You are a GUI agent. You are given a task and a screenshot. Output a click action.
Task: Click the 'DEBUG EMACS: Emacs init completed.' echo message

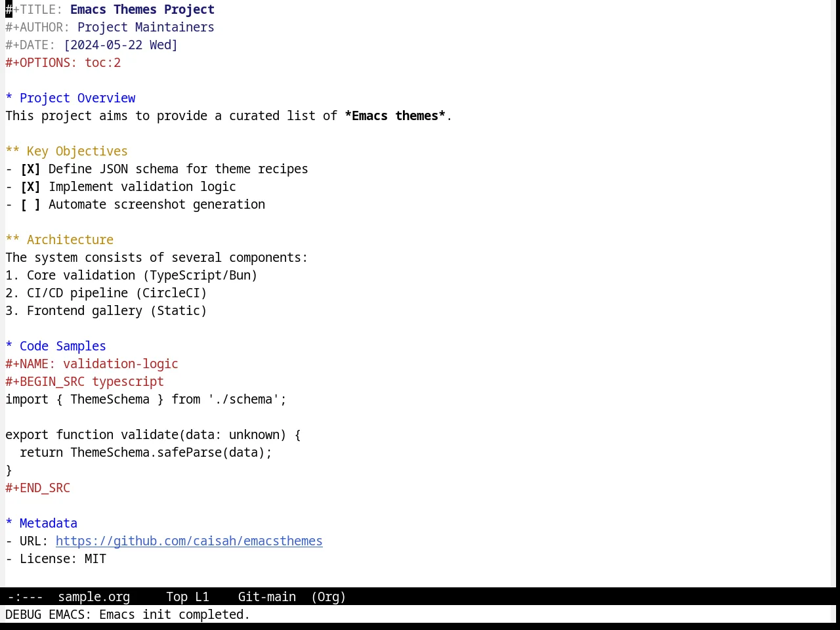point(127,615)
